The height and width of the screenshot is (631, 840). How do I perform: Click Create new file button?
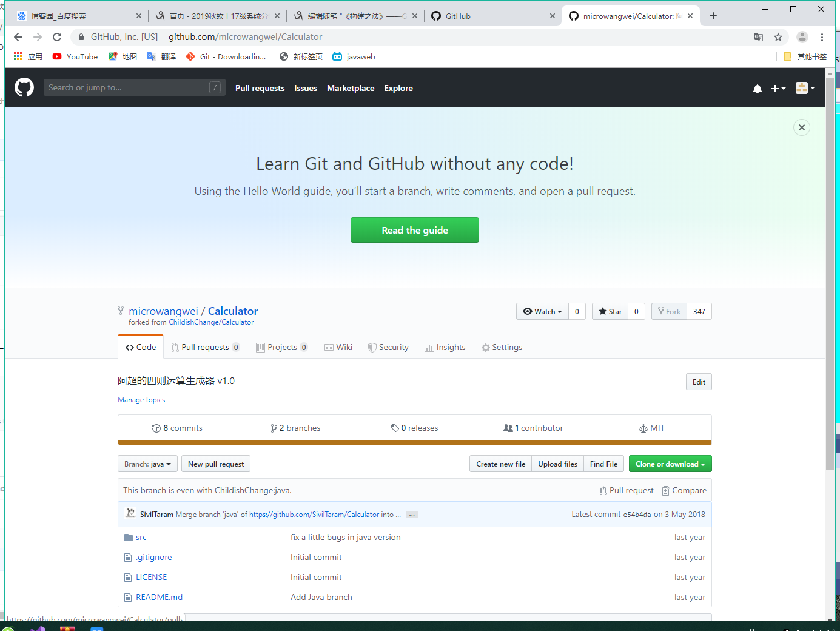pyautogui.click(x=501, y=464)
